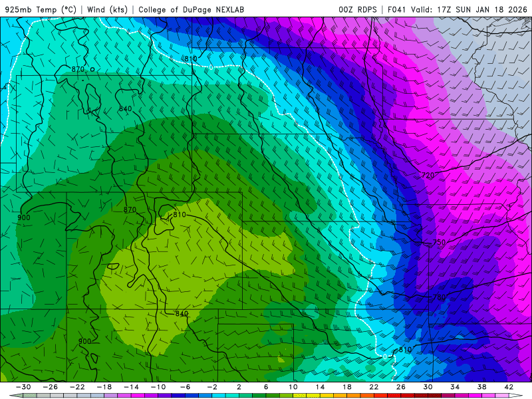Click the -2 legend tick label
532x399 pixels.
(212, 387)
